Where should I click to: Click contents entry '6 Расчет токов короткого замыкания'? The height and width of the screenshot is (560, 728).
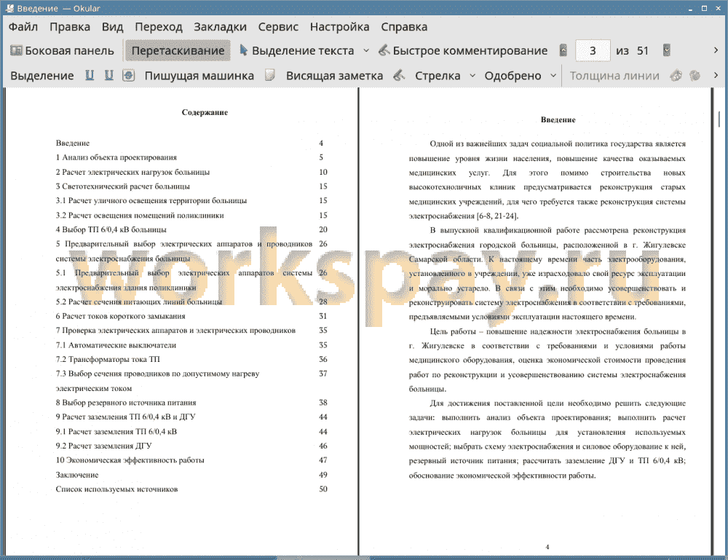pyautogui.click(x=120, y=316)
